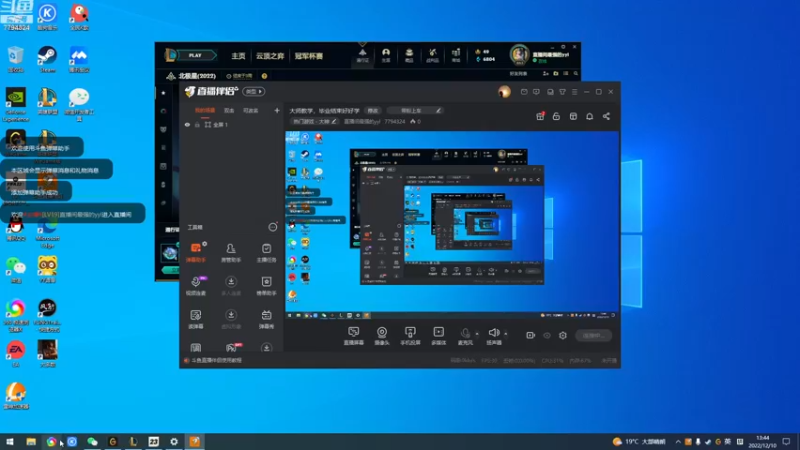This screenshot has height=450, width=800.
Task: Share the live room via share icon
Action: pos(606,116)
